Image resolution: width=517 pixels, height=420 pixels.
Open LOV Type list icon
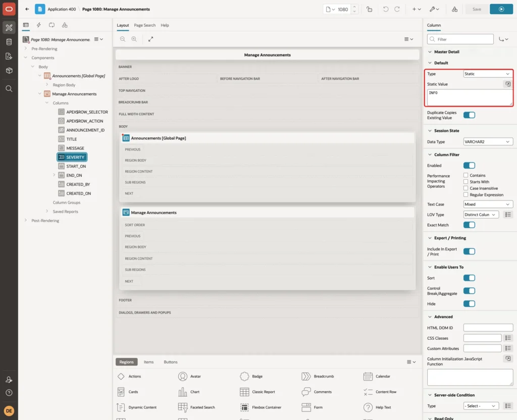[508, 215]
